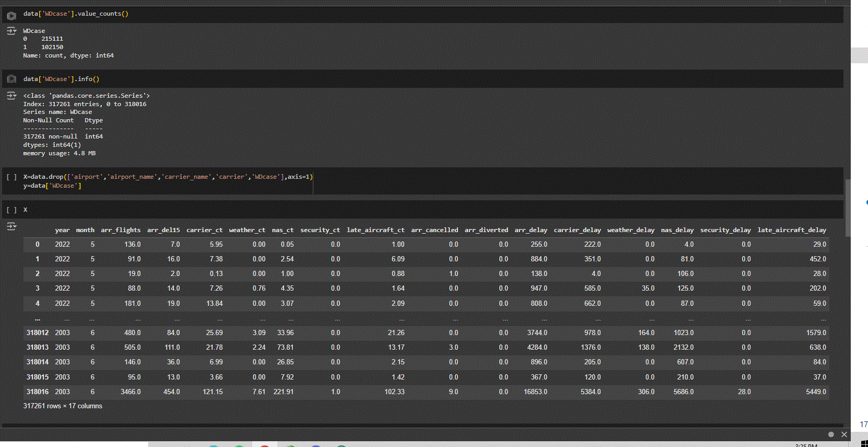Click the 'nas_ct' column header
This screenshot has height=447, width=868.
pos(283,230)
